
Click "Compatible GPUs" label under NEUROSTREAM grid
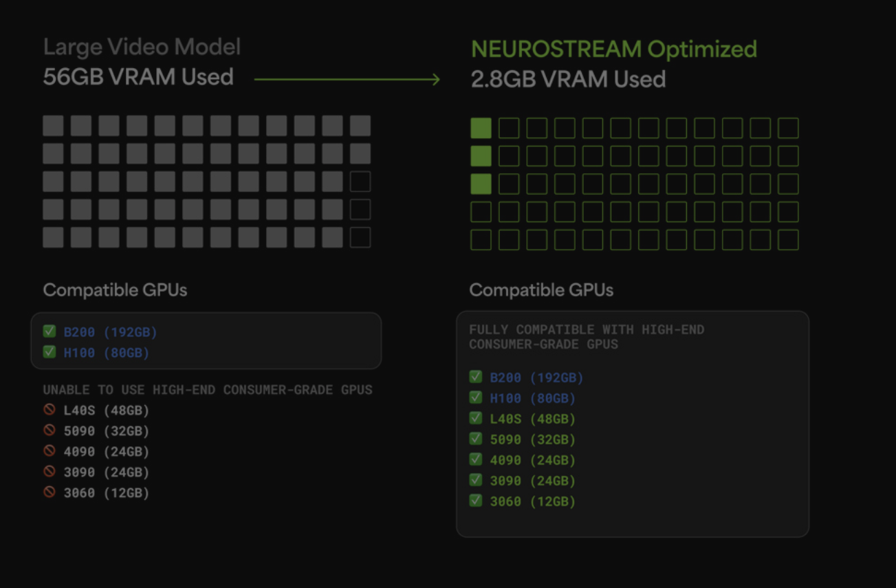541,290
